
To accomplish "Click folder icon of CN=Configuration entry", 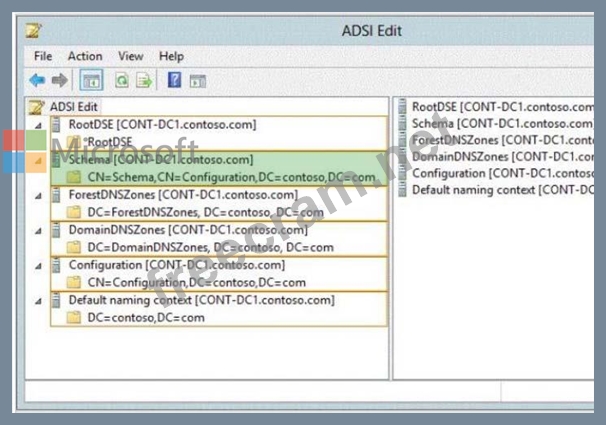I will click(x=73, y=282).
